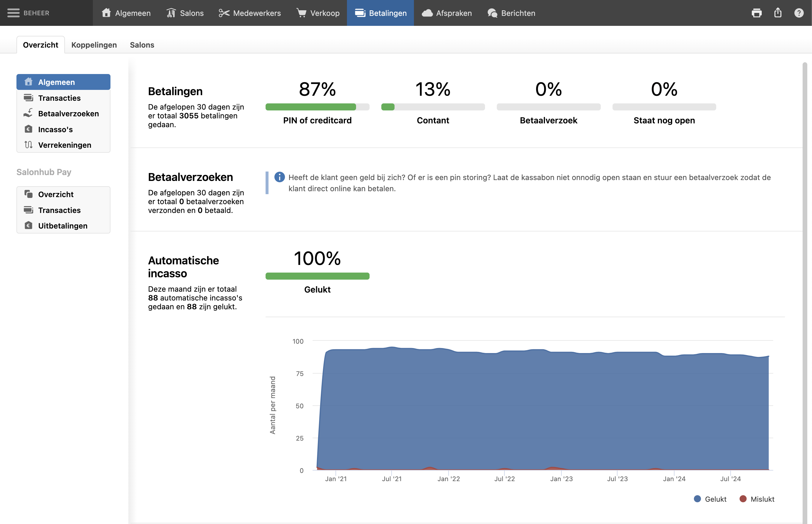Open the Verkoop menu in the top navigation
This screenshot has width=812, height=524.
tap(318, 13)
